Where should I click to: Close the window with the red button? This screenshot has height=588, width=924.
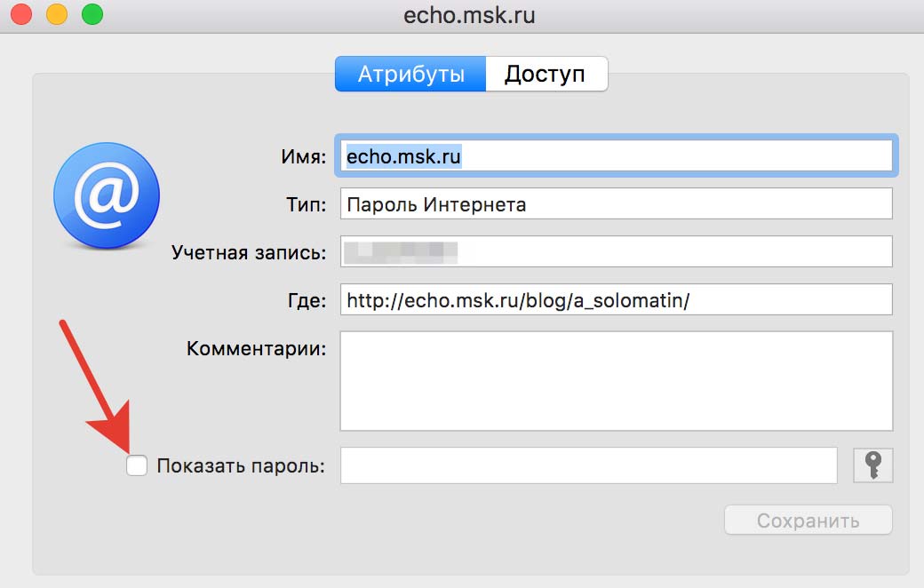point(20,15)
